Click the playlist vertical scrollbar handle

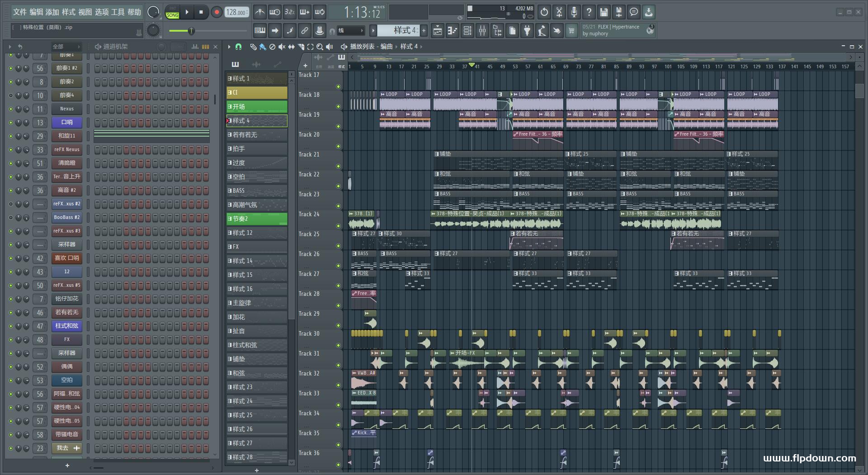point(859,91)
